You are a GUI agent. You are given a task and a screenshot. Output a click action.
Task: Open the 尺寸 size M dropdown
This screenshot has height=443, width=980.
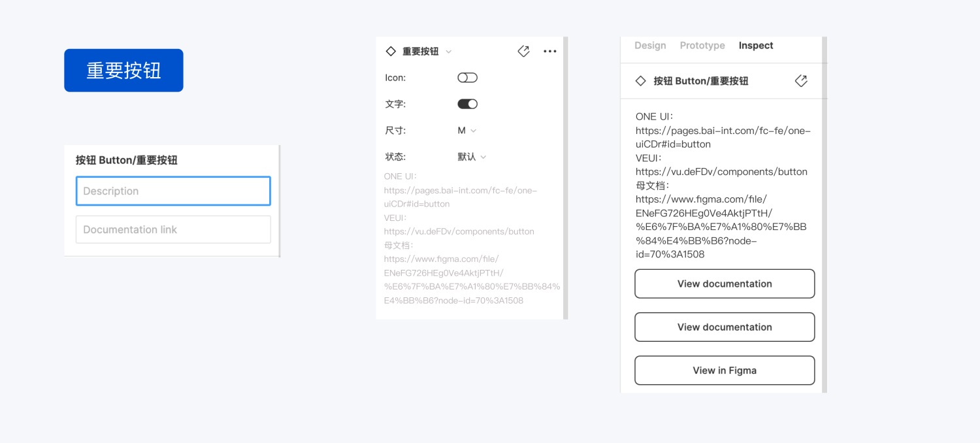(466, 131)
